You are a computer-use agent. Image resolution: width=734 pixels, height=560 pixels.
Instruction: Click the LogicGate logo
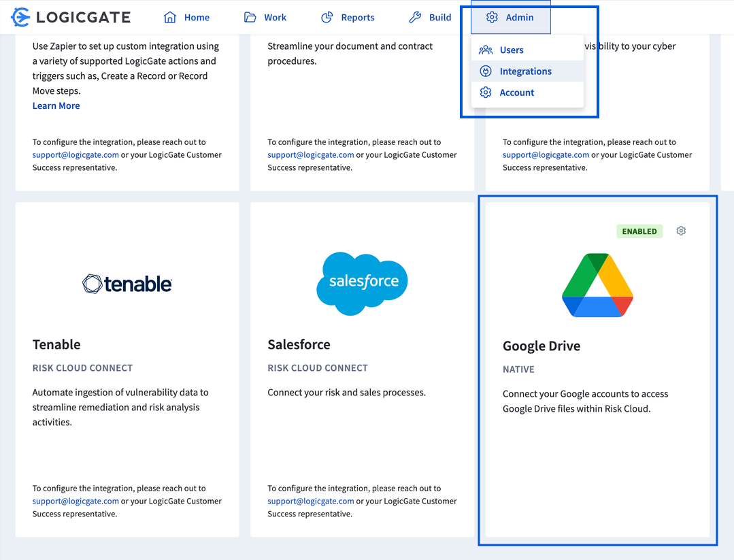71,17
